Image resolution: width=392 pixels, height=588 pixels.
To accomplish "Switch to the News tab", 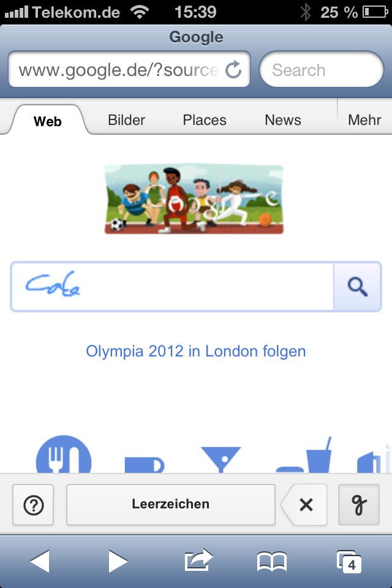I will (x=282, y=120).
